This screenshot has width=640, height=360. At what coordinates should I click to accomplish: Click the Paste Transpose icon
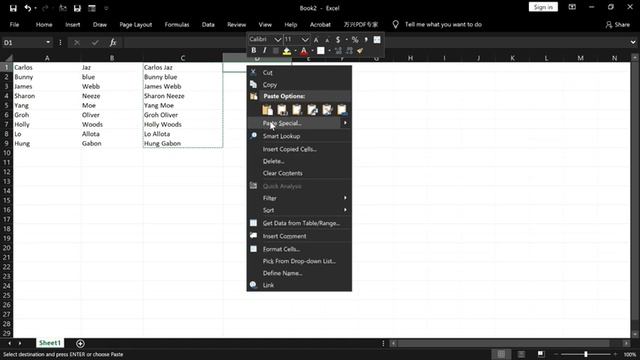point(312,110)
